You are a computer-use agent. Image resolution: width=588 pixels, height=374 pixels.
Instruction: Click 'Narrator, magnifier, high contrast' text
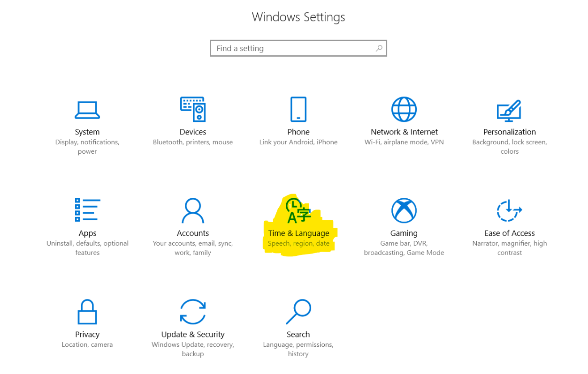click(510, 248)
